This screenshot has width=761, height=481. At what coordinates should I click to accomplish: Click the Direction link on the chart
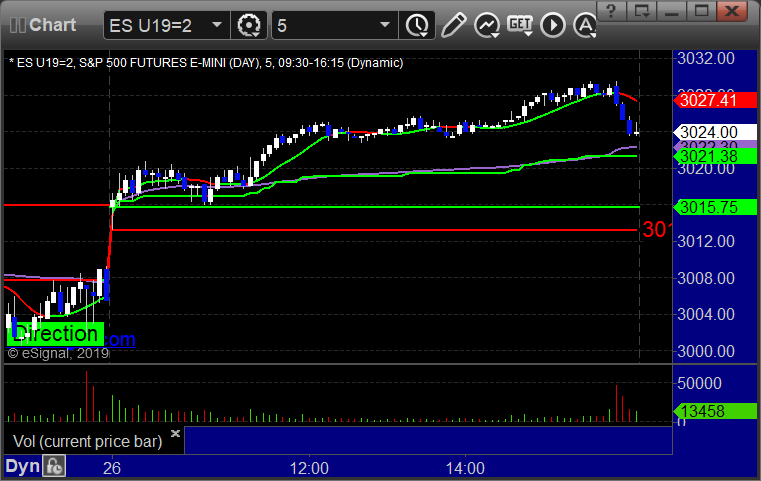coord(55,334)
